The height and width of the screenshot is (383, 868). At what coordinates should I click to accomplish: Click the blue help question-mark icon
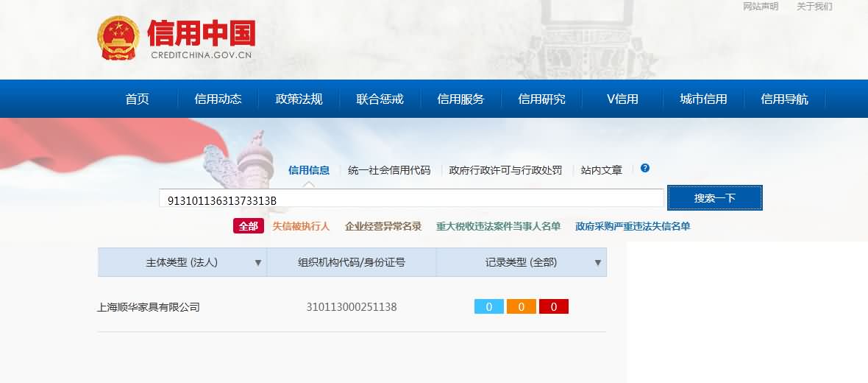[x=645, y=168]
